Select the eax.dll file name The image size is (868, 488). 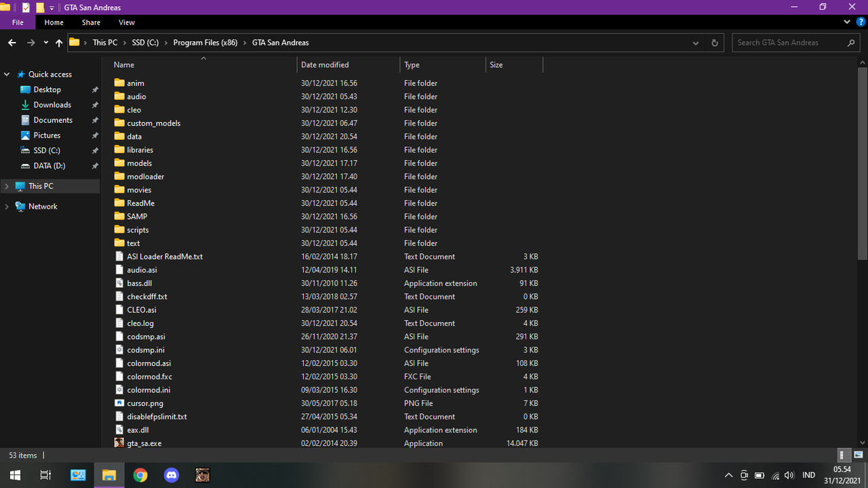pos(138,430)
